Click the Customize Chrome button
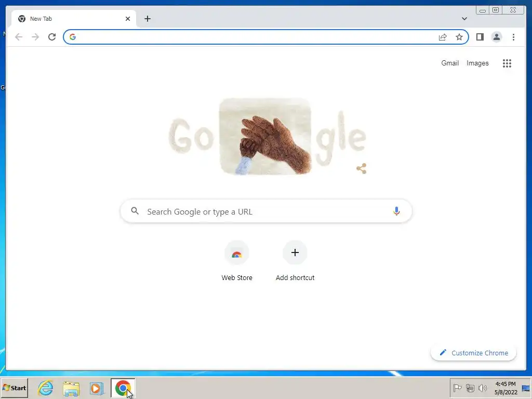Image resolution: width=532 pixels, height=399 pixels. coord(474,353)
